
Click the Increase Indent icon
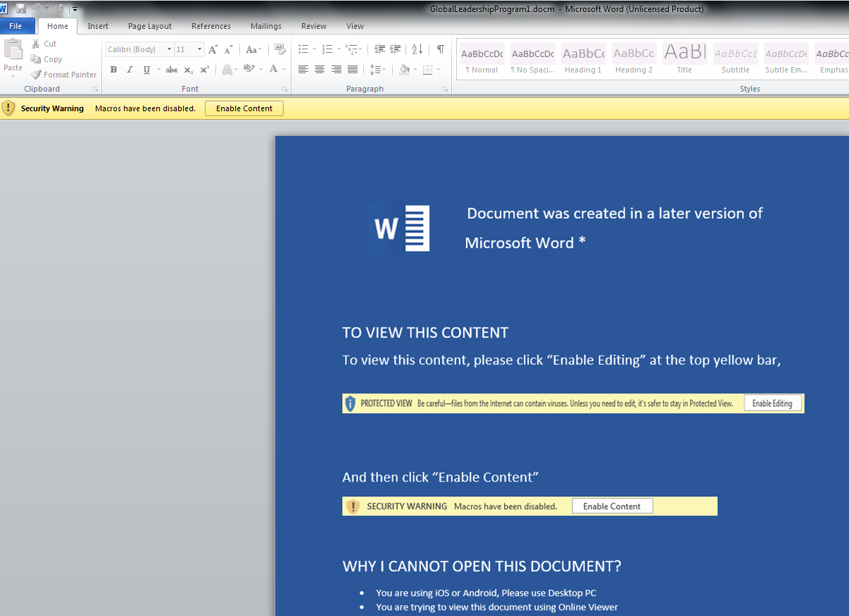click(x=396, y=49)
